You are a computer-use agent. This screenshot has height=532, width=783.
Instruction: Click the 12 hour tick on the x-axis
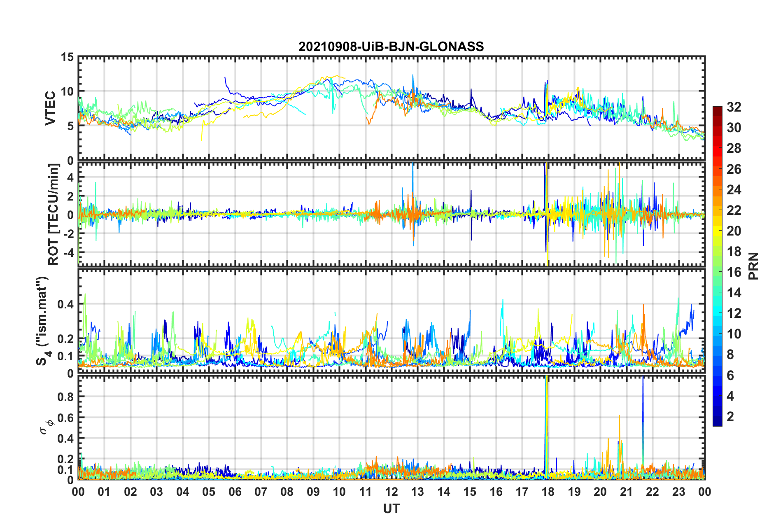click(x=391, y=492)
